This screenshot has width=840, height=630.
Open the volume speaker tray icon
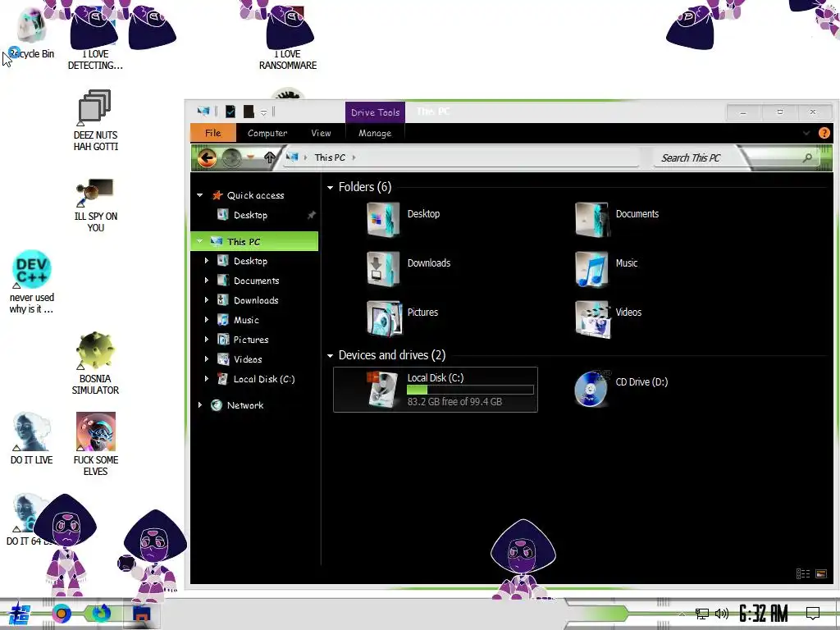tap(722, 614)
